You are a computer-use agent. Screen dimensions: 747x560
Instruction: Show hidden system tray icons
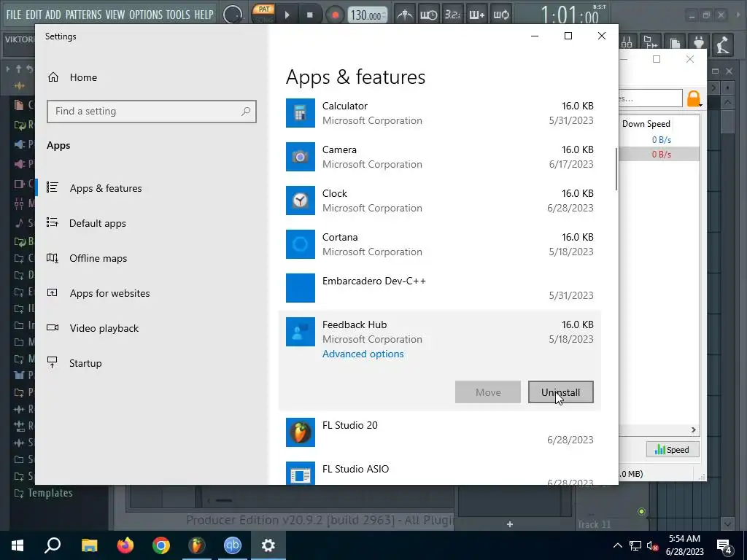pyautogui.click(x=617, y=545)
